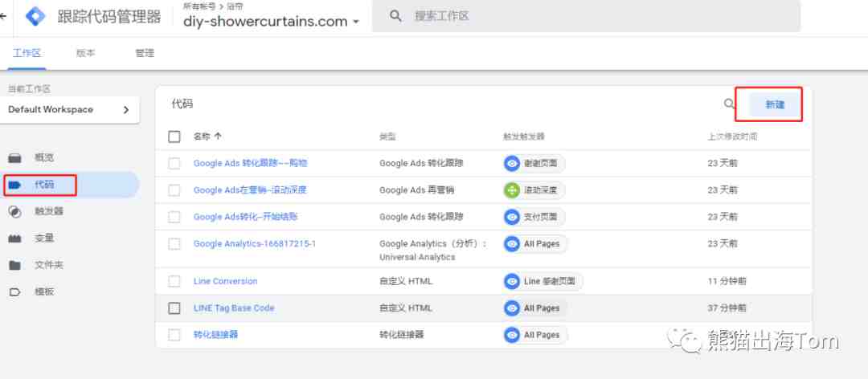Open the 变量 variables icon
Image resolution: width=868 pixels, height=379 pixels.
(15, 238)
